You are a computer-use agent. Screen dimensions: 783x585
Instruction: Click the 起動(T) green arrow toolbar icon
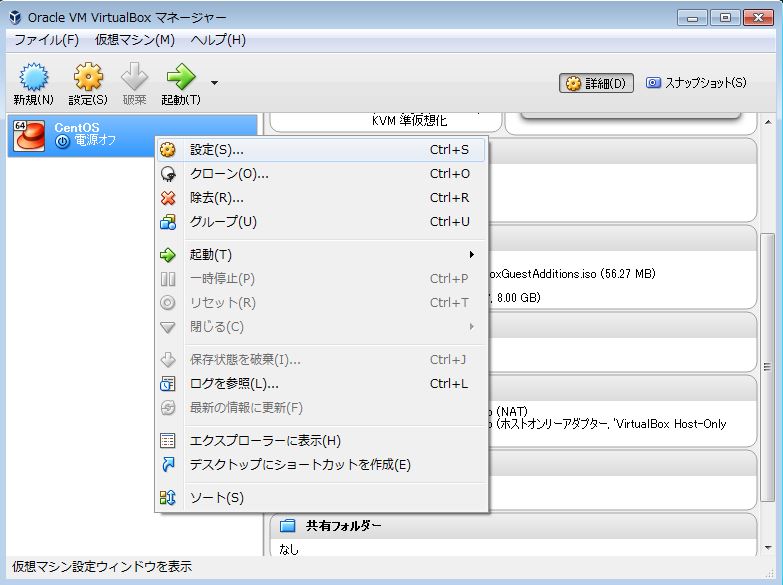(x=181, y=77)
